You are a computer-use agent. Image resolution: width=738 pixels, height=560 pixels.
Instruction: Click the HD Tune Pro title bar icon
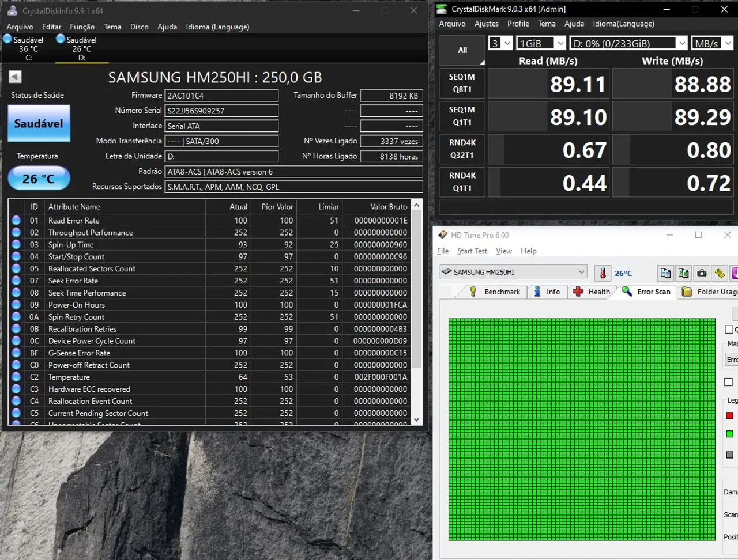[443, 235]
